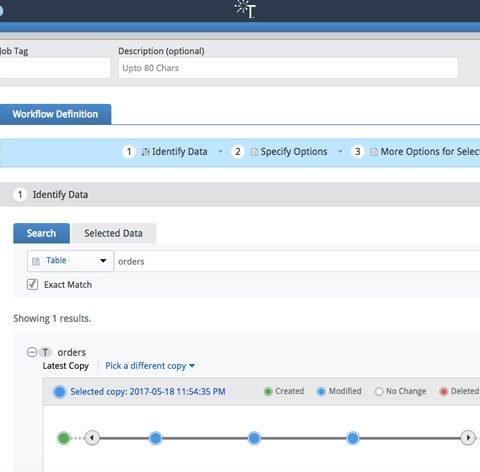
Task: Click the search box containing orders
Action: coord(297,261)
